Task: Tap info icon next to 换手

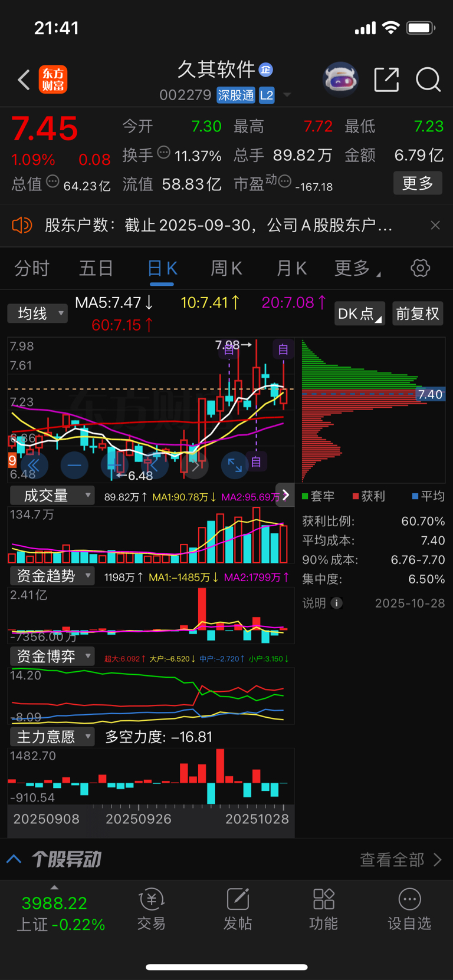Action: [164, 153]
